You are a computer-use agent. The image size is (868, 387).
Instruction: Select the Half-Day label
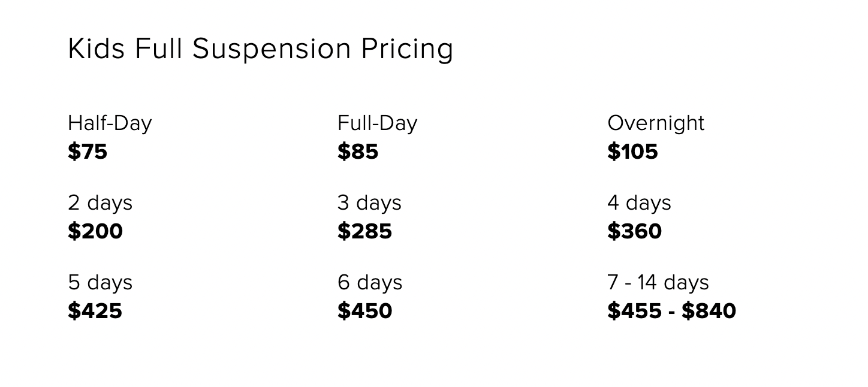(110, 124)
